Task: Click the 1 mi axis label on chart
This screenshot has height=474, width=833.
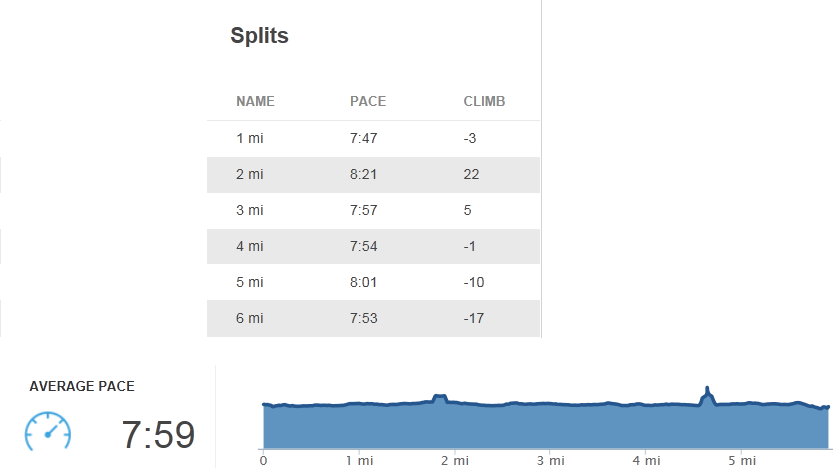Action: [359, 461]
